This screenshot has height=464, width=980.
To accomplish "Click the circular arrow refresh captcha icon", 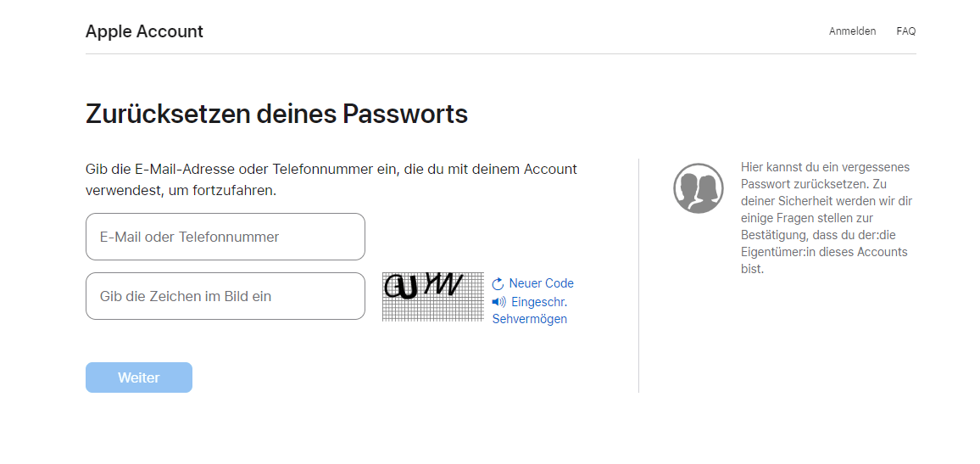I will click(498, 284).
